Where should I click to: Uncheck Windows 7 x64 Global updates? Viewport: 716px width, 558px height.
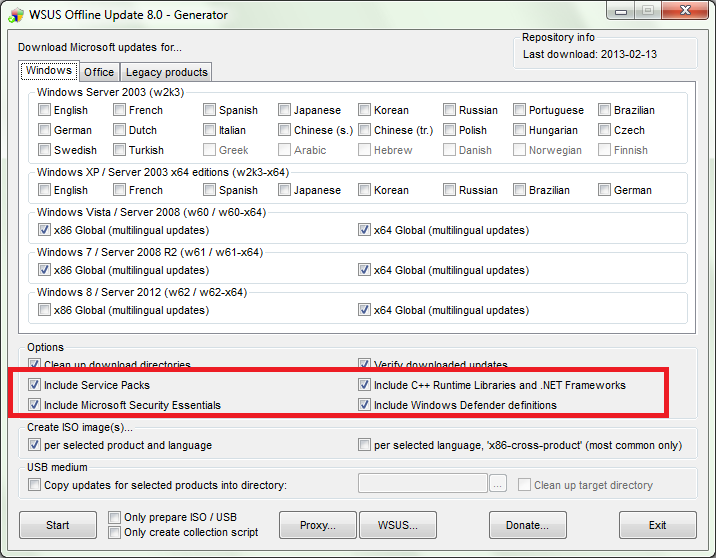(365, 270)
